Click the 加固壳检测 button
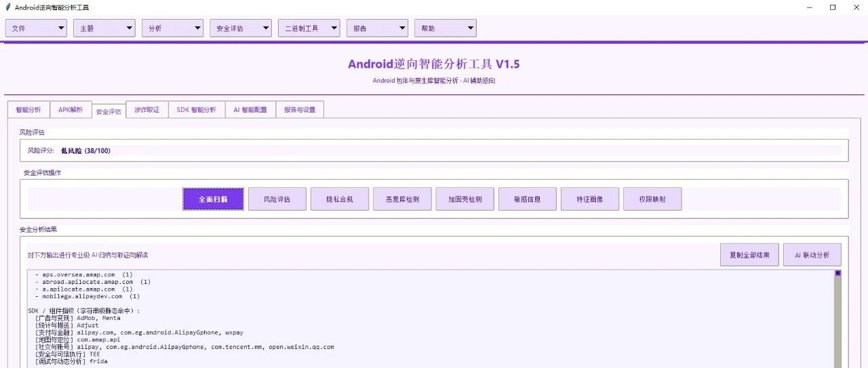 (x=465, y=199)
